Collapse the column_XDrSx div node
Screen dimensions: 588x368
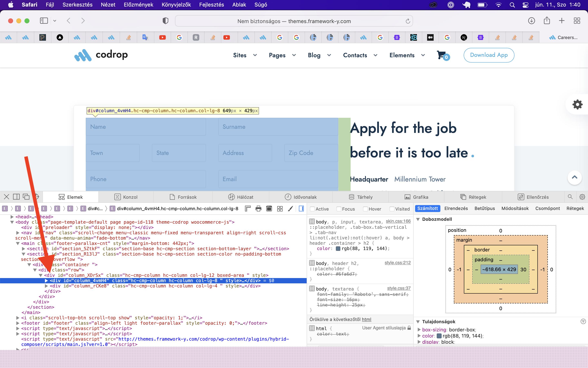[x=41, y=275]
